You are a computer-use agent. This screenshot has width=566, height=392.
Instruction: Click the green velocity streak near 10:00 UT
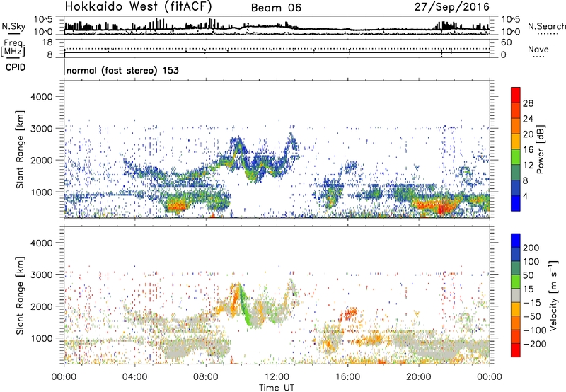(x=245, y=305)
